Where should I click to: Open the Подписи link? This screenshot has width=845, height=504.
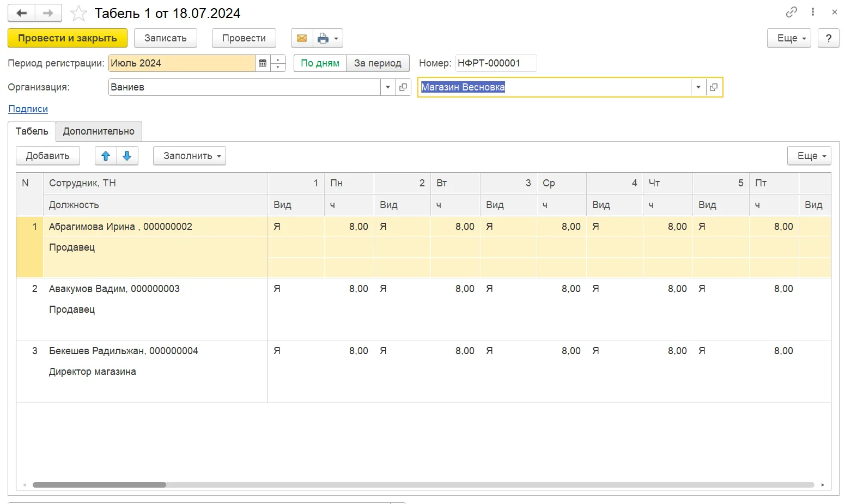pos(28,109)
